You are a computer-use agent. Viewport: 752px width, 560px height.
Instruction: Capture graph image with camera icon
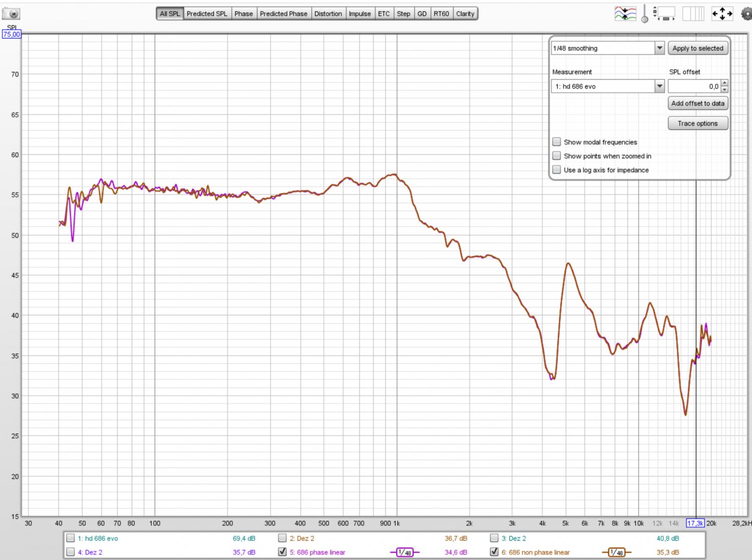point(11,14)
